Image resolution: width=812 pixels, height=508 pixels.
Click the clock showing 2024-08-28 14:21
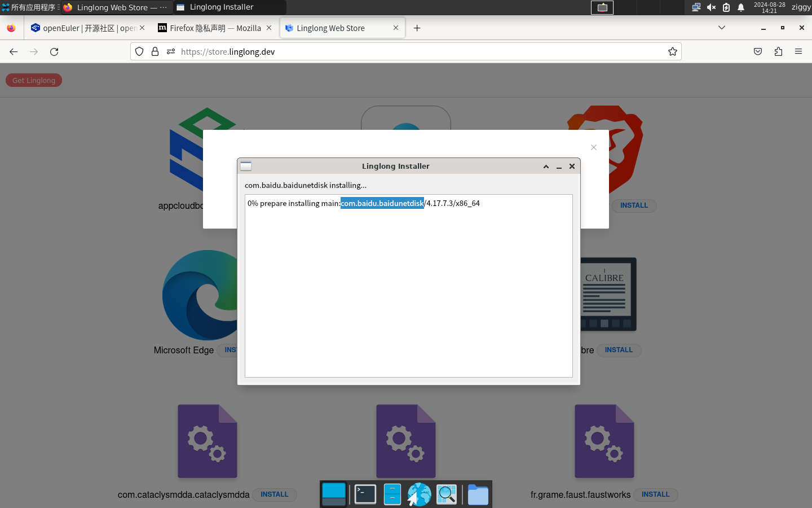coord(769,7)
